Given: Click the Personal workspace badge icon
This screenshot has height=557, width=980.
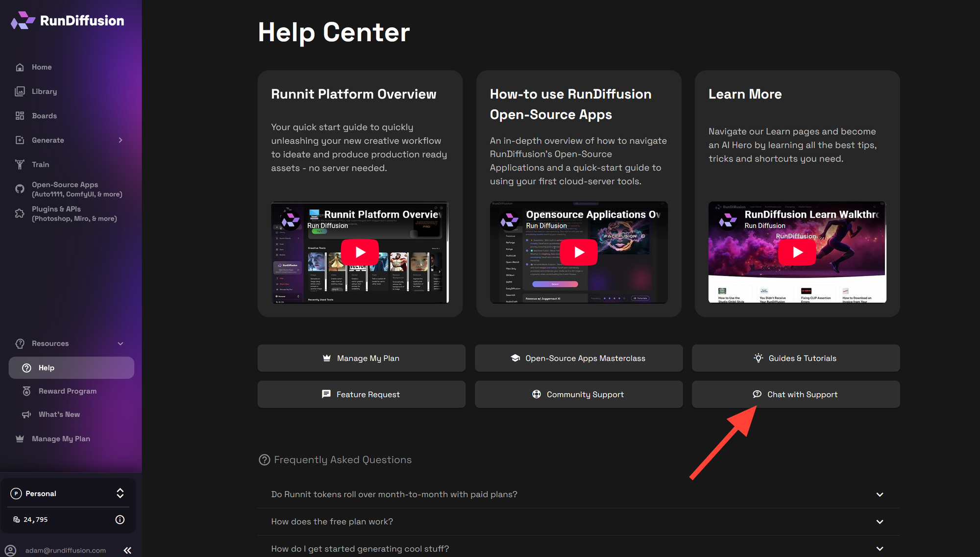Looking at the screenshot, I should point(16,494).
